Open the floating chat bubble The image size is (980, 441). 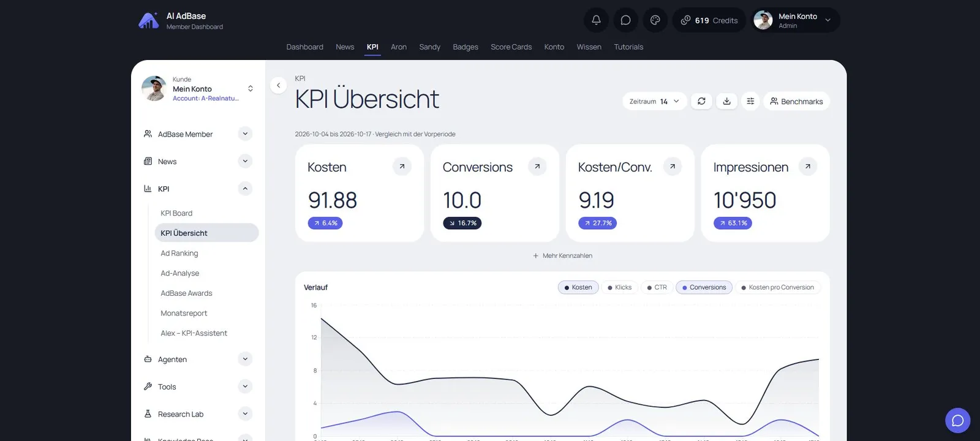point(958,420)
